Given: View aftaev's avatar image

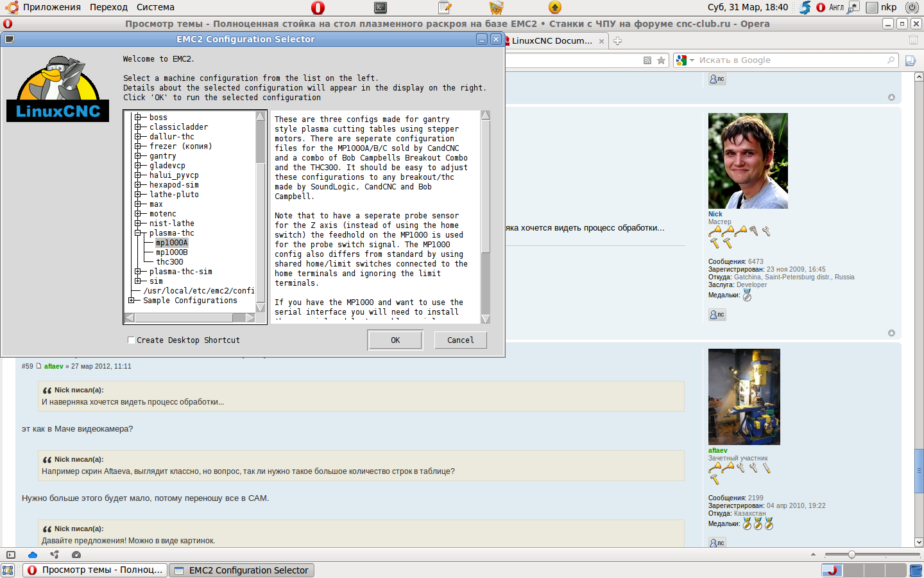Looking at the screenshot, I should (x=744, y=397).
